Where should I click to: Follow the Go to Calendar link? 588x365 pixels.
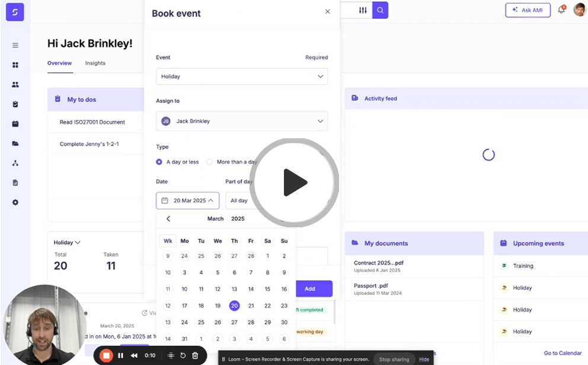point(563,353)
